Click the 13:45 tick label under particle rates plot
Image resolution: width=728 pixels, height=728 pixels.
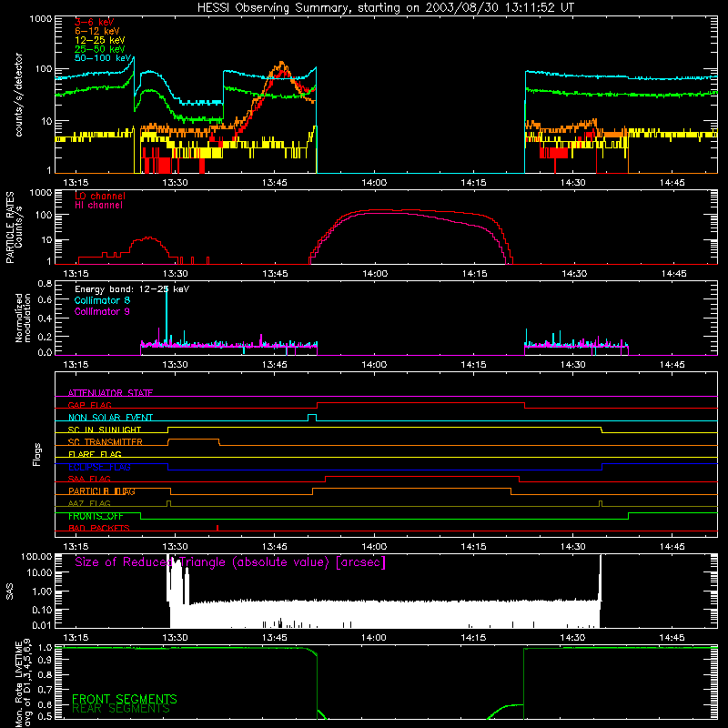coord(275,274)
